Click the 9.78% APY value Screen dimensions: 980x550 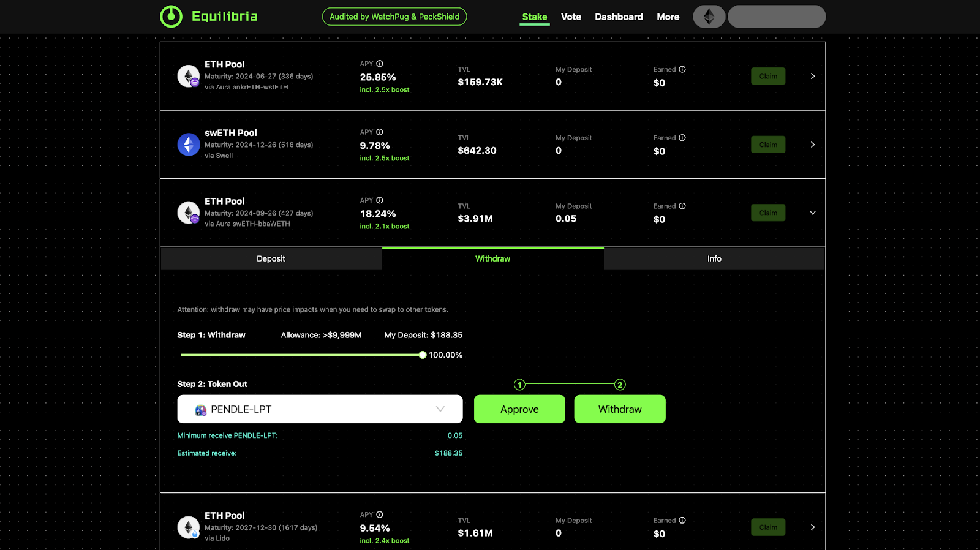[x=375, y=146]
